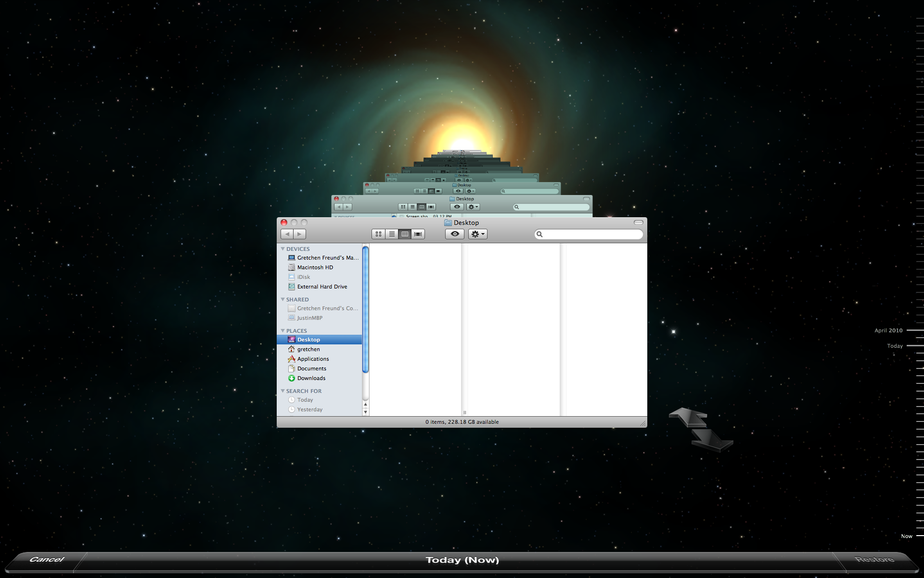The height and width of the screenshot is (578, 924).
Task: Select cover flow view mode
Action: click(x=418, y=234)
